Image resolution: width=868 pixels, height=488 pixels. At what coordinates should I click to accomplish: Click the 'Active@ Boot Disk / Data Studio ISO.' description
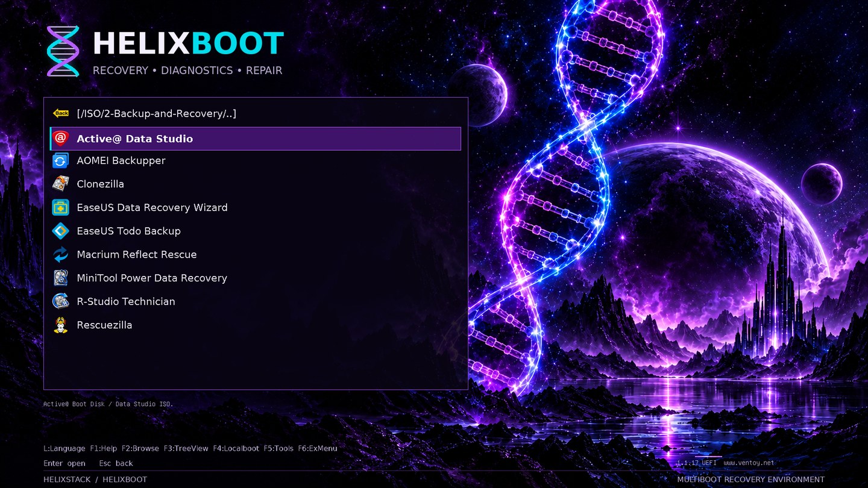point(108,404)
